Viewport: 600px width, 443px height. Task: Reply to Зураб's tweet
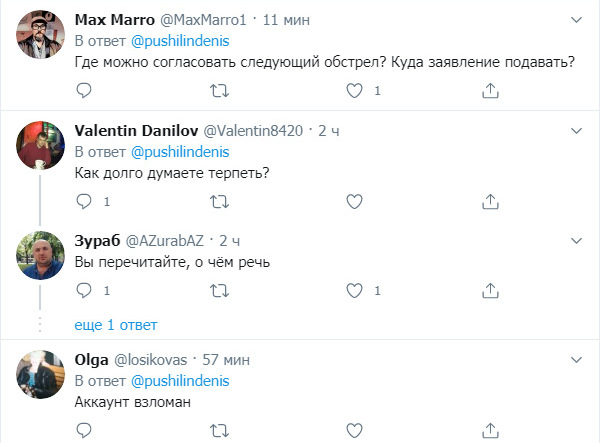pos(84,291)
